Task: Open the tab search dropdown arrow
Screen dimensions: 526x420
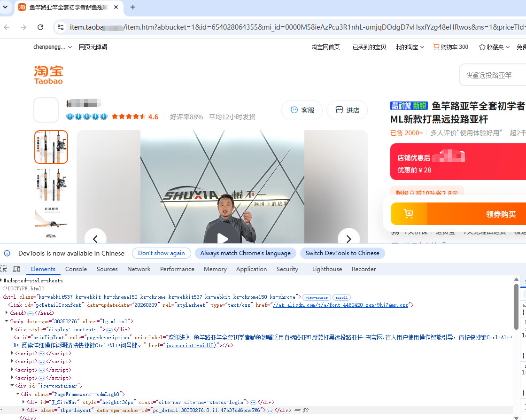Action: (5, 7)
